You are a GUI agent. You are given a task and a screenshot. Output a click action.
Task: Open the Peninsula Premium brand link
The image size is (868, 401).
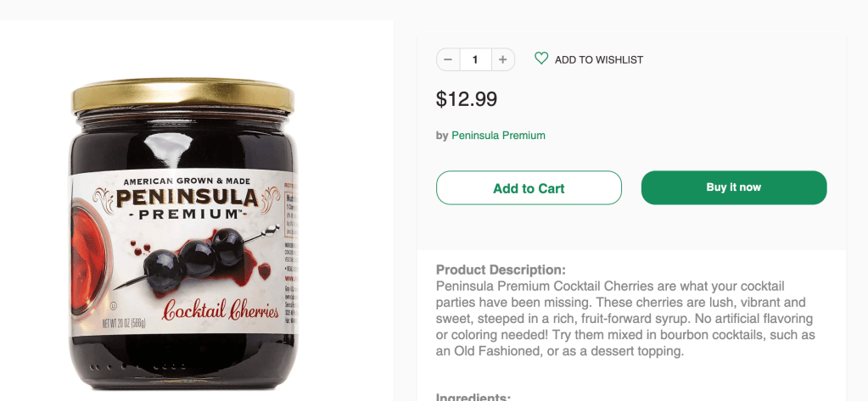click(x=498, y=136)
